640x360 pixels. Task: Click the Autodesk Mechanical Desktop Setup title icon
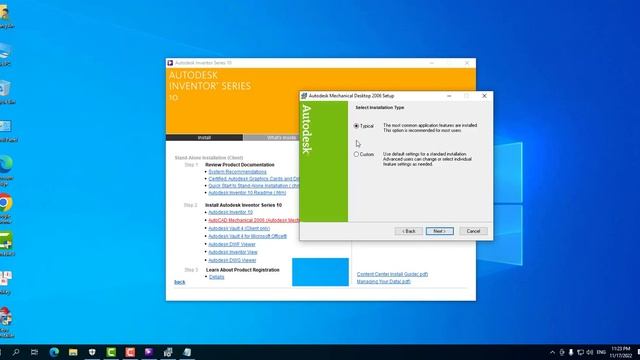[x=304, y=96]
